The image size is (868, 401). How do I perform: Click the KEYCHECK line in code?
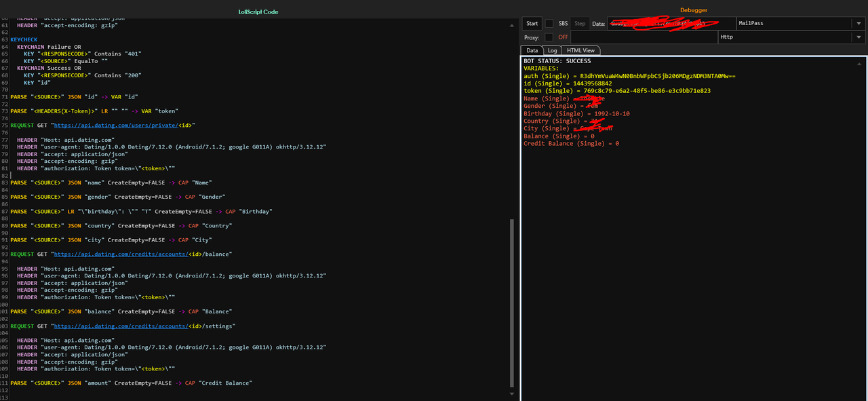[24, 39]
